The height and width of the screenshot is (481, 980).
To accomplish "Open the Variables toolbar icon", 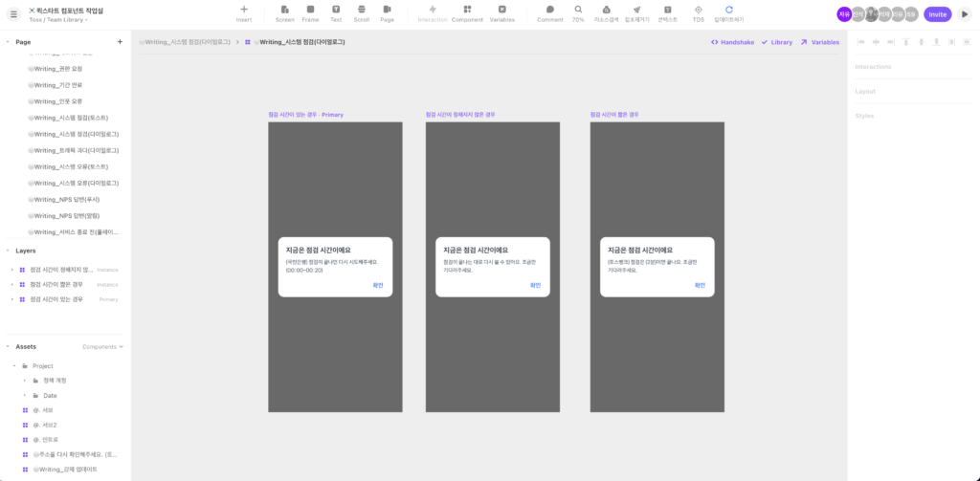I will [x=501, y=13].
